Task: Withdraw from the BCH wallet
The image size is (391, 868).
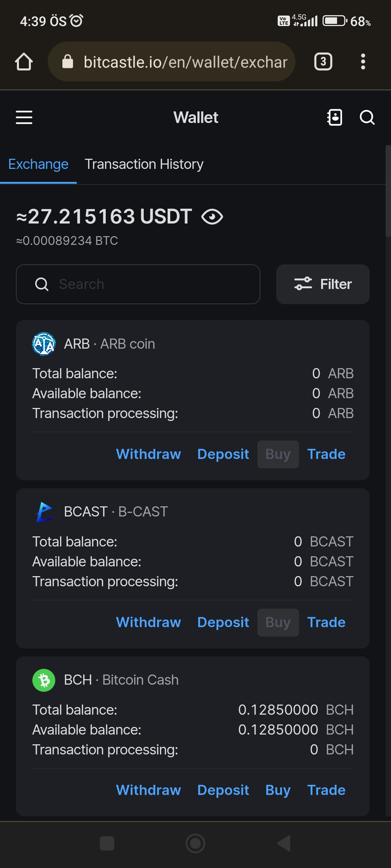Action: click(148, 790)
